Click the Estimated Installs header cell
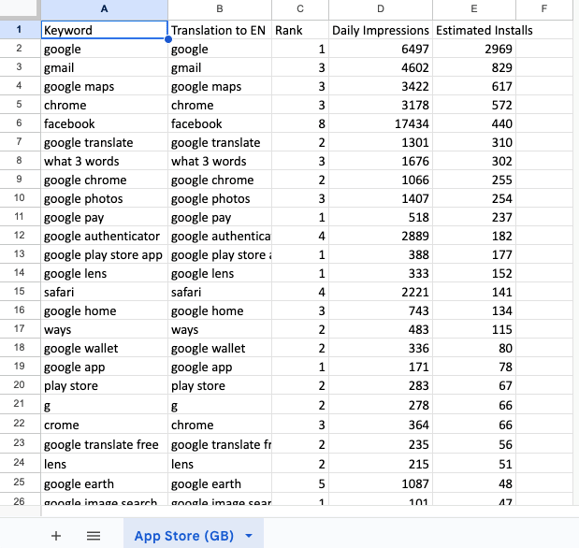Screen dimensions: 579x548 click(474, 30)
